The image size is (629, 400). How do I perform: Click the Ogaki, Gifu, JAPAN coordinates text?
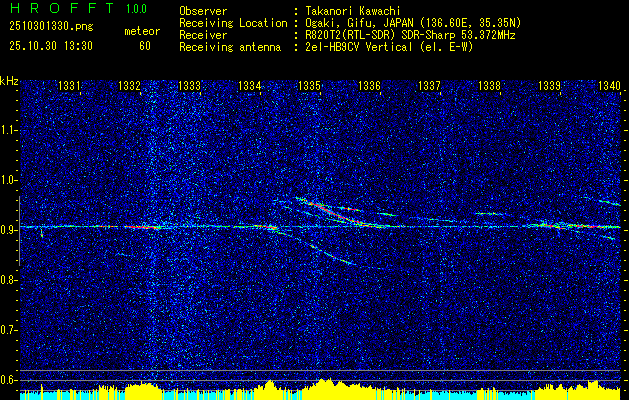[x=411, y=23]
